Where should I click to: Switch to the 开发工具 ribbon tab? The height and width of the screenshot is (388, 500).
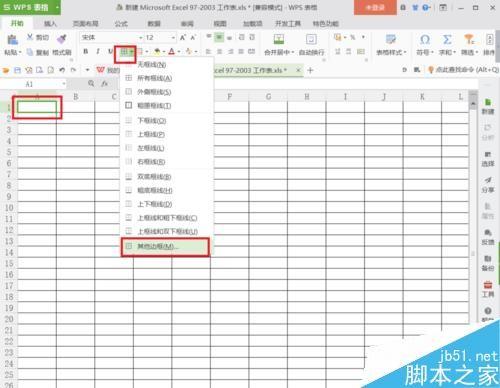coord(288,24)
